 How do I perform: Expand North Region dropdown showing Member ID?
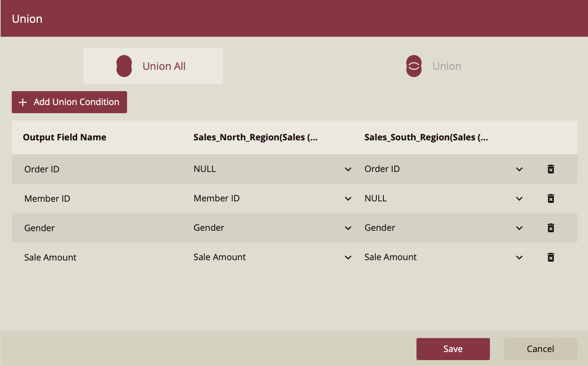coord(348,198)
